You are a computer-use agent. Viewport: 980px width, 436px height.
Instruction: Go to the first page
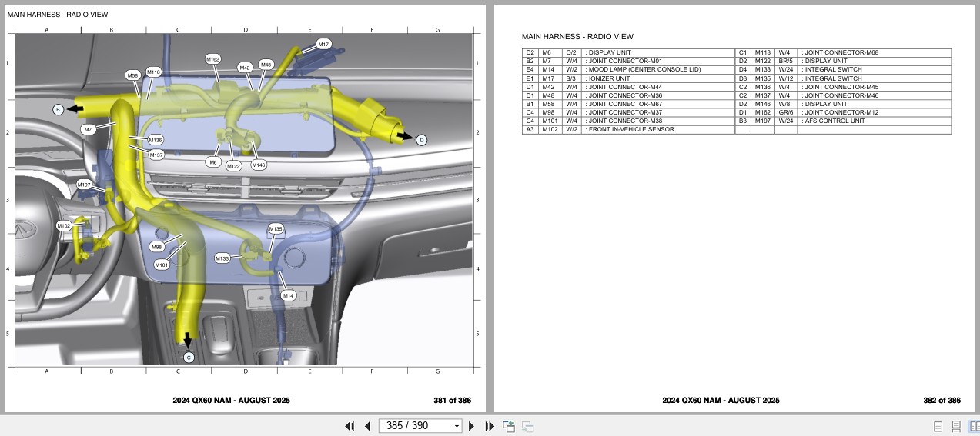[x=350, y=426]
